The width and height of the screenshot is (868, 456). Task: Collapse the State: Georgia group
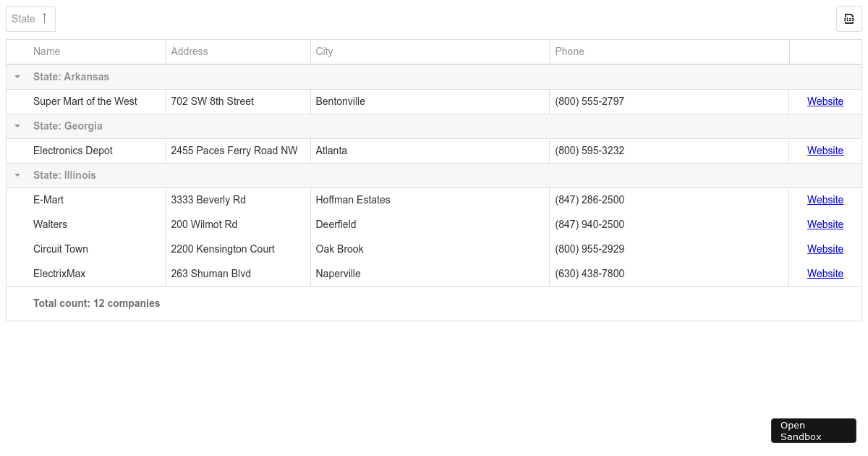17,125
